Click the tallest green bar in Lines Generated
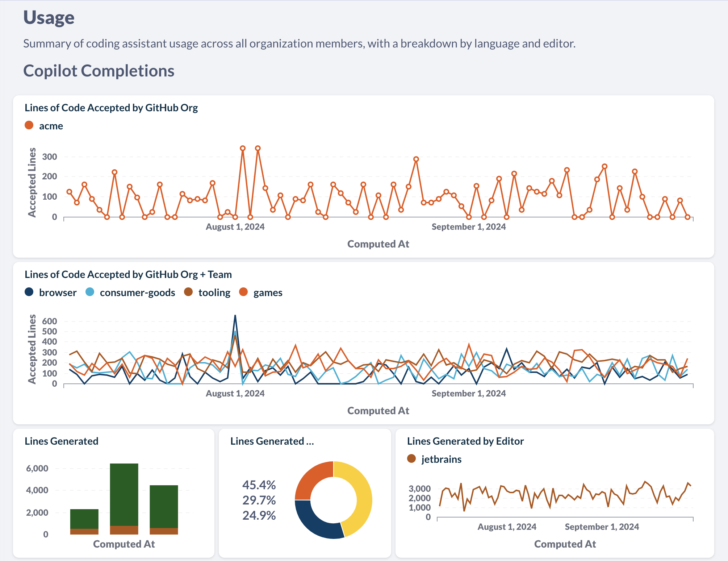Image resolution: width=728 pixels, height=561 pixels. (124, 494)
